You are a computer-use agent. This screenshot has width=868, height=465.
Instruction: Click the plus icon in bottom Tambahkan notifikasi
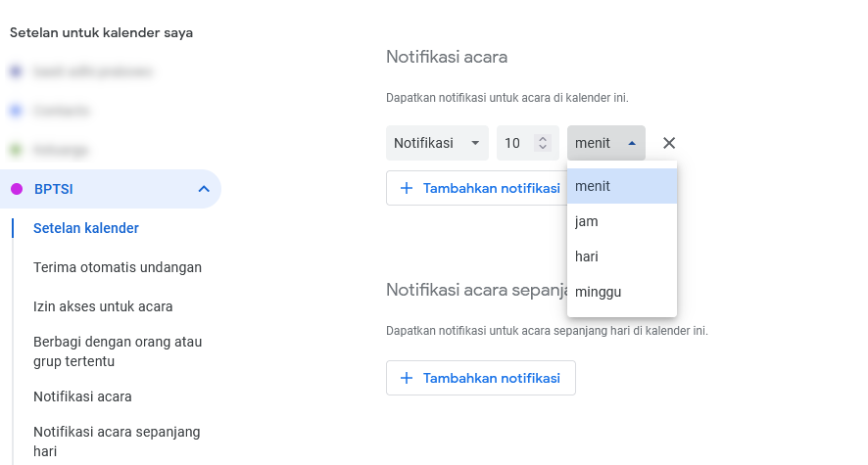(x=407, y=378)
